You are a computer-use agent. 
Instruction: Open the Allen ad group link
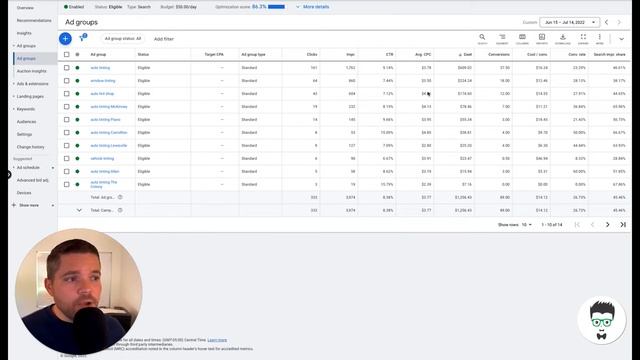(105, 171)
